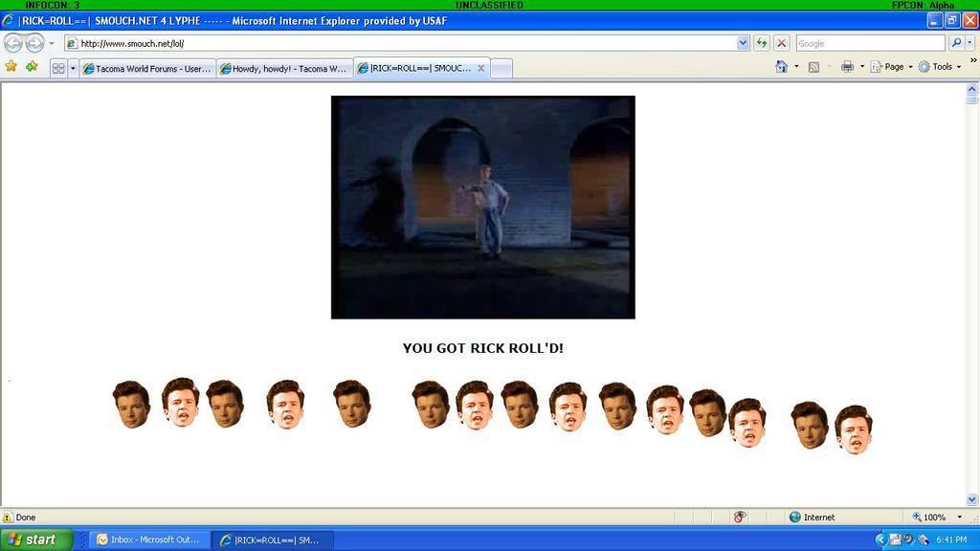Open the Quick Tabs grid view
The image size is (980, 551).
click(58, 68)
